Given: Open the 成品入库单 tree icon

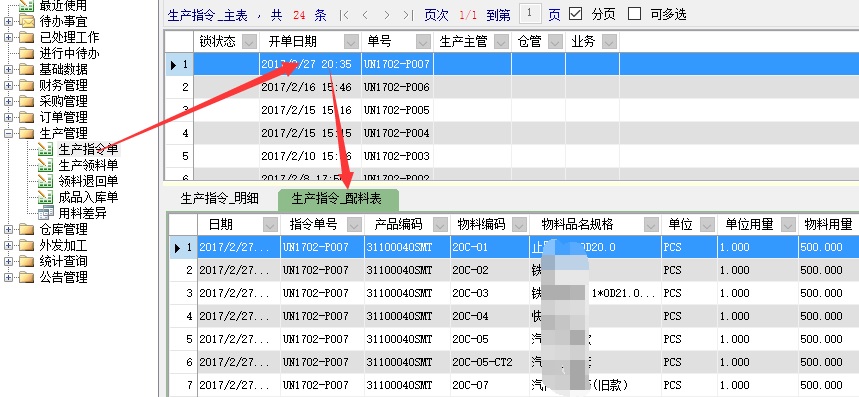Looking at the screenshot, I should (45, 197).
